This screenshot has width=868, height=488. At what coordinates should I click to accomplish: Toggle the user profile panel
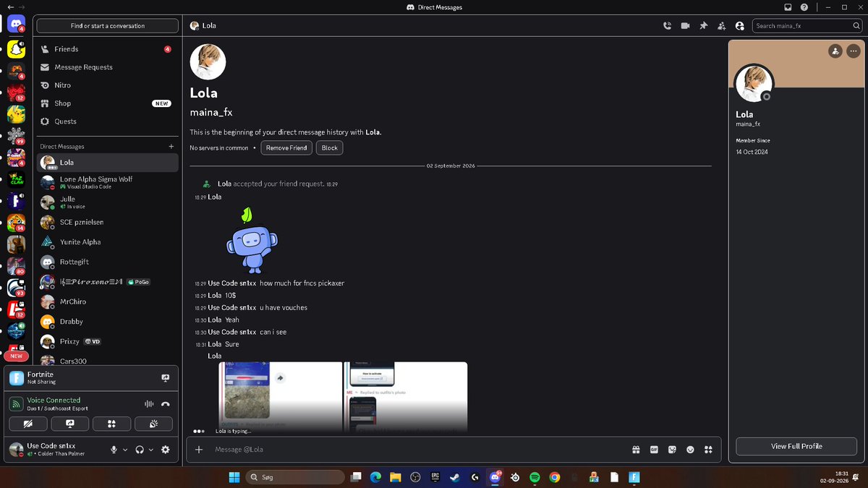(739, 25)
